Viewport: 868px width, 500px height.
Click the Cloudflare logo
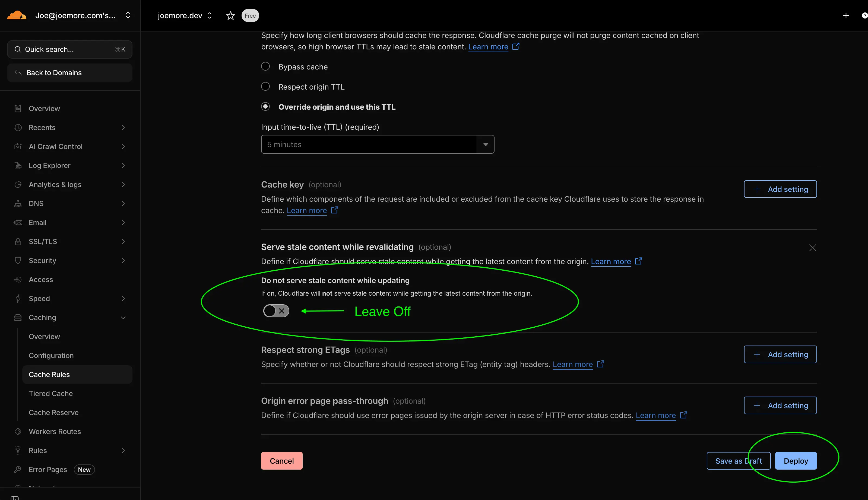click(x=17, y=15)
